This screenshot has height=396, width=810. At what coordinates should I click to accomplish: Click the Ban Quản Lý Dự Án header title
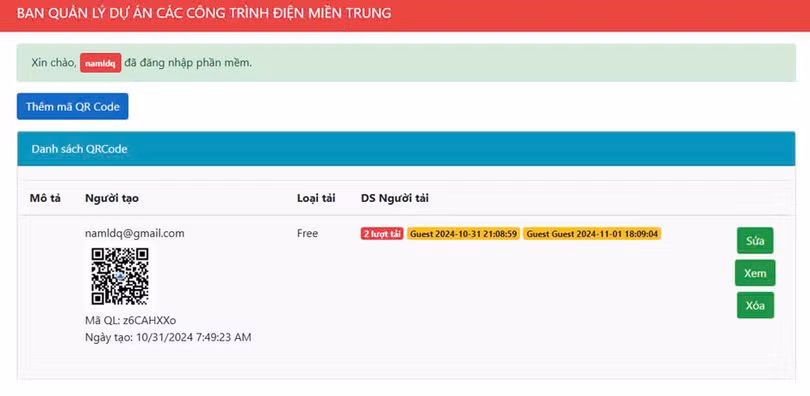(x=204, y=14)
